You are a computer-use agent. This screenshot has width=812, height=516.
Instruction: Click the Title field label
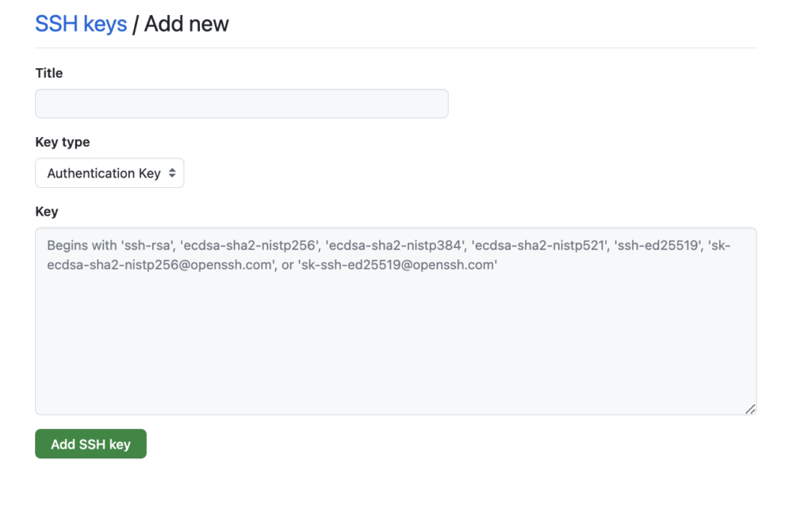(x=48, y=73)
